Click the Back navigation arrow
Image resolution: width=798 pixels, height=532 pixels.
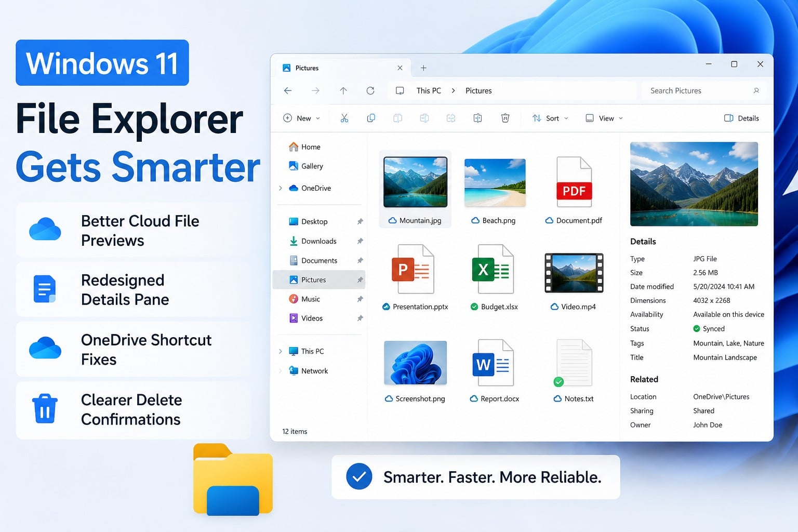[x=288, y=90]
